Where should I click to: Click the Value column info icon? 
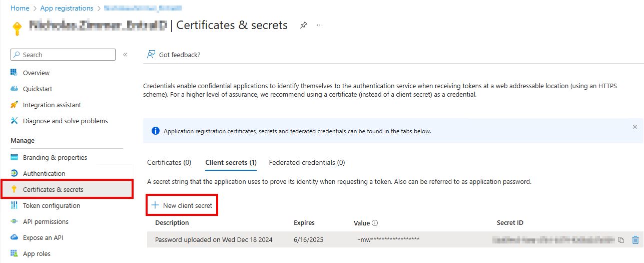click(375, 223)
